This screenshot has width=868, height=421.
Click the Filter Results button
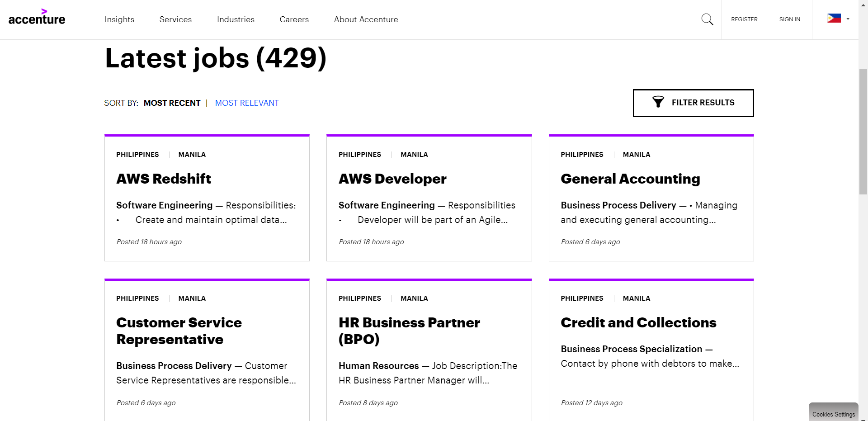click(693, 103)
